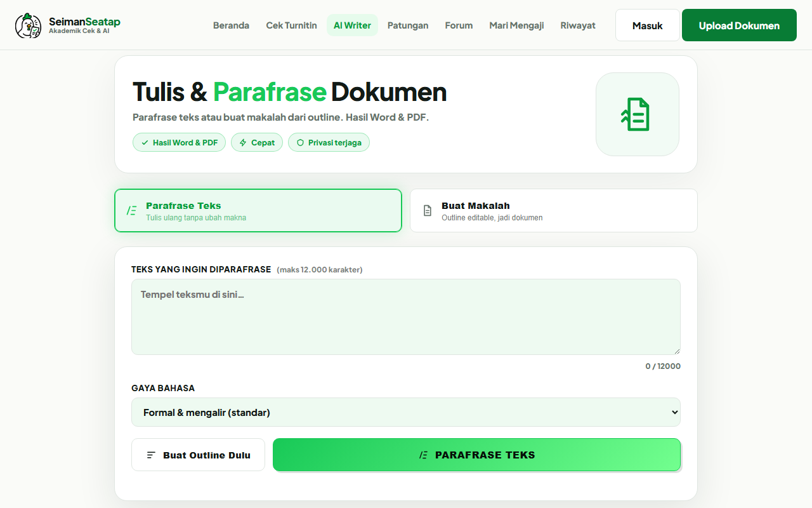Screen dimensions: 812x508
Task: Click the Cepat badge
Action: click(x=257, y=143)
